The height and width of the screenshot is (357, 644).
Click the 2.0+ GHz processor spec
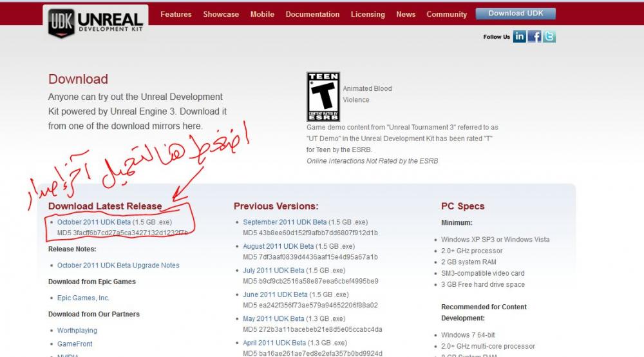472,251
